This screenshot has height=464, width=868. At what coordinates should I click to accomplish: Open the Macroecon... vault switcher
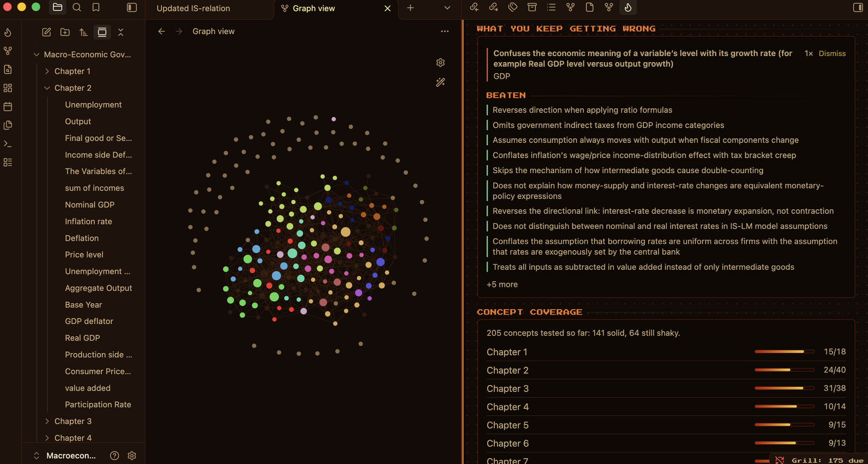(66, 456)
